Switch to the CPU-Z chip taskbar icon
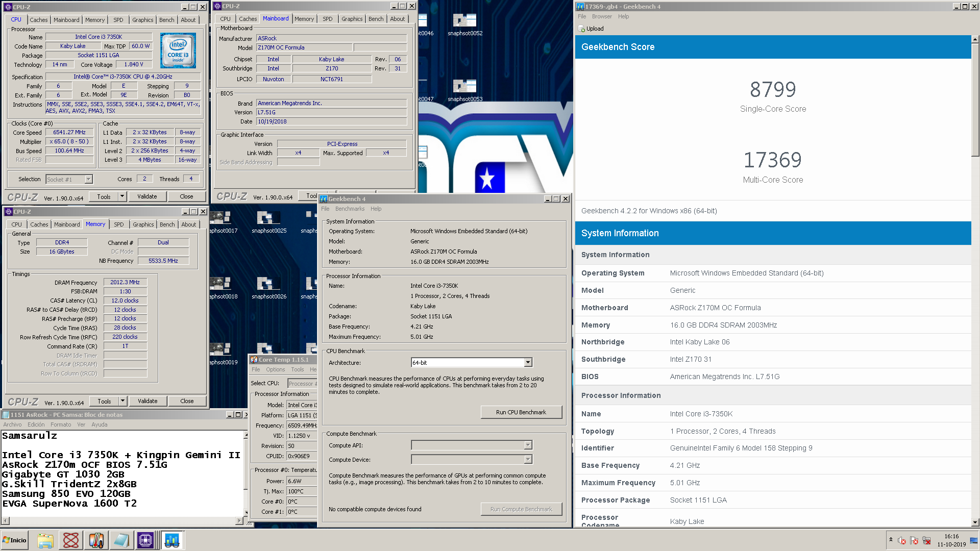 coord(145,540)
